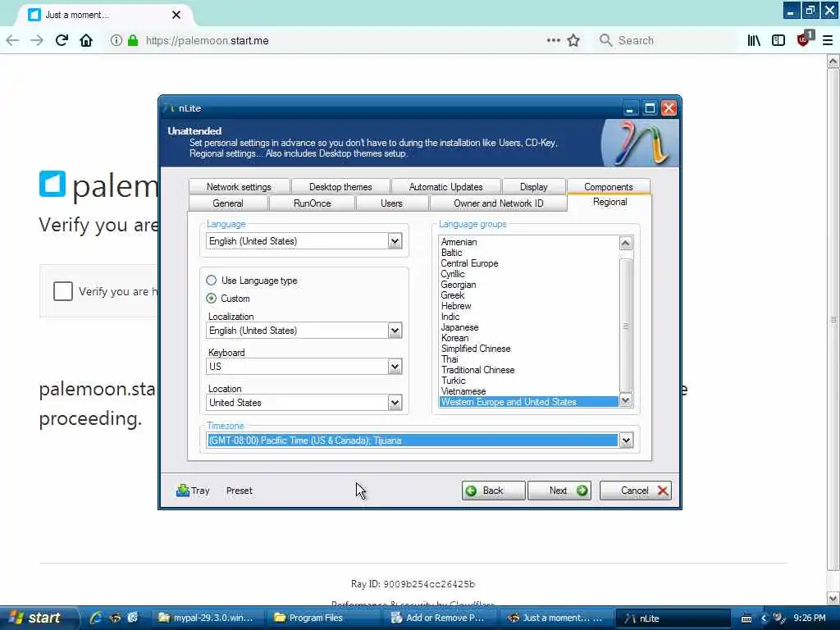
Task: Switch to RunOnce tab
Action: (313, 203)
